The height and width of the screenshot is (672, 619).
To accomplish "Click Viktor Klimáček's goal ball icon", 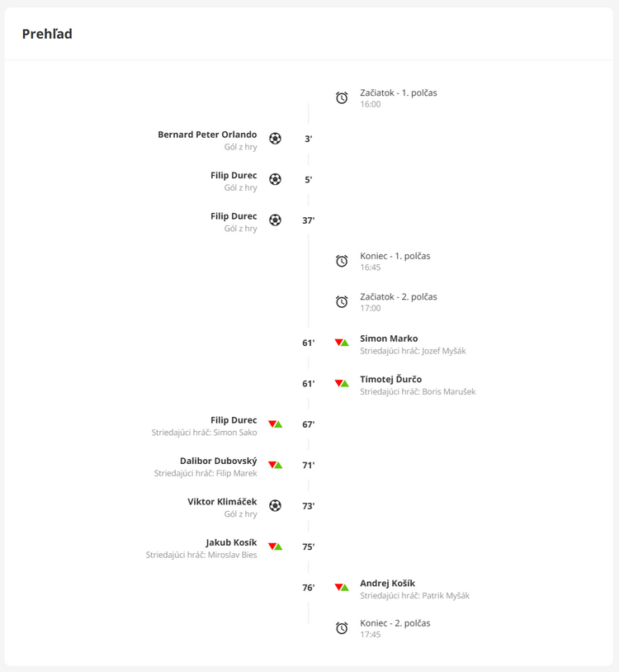I will (x=275, y=506).
